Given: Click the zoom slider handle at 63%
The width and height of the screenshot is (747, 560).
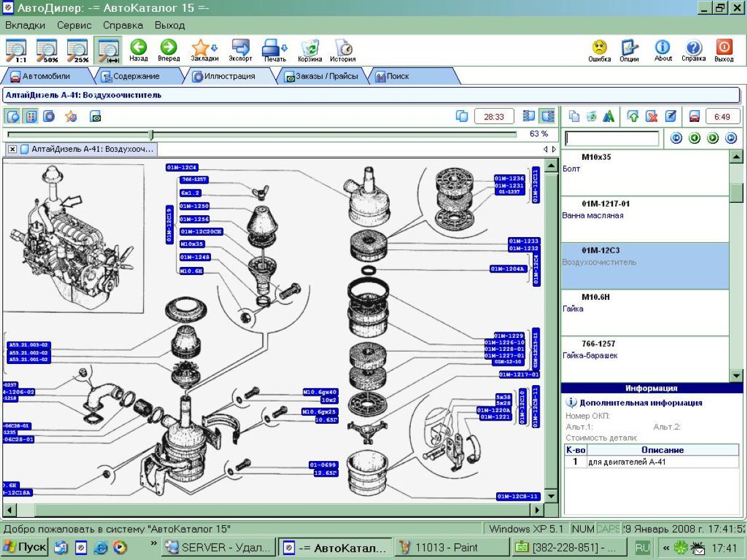Looking at the screenshot, I should pos(151,134).
